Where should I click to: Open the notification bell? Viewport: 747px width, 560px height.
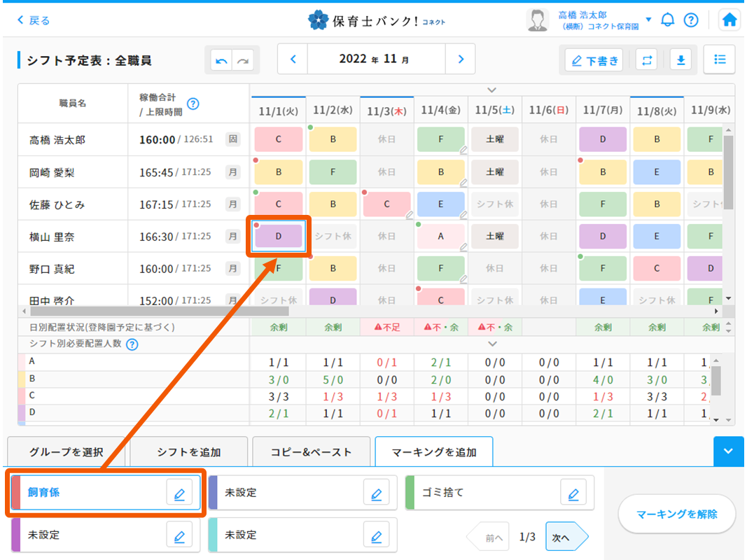pyautogui.click(x=668, y=20)
